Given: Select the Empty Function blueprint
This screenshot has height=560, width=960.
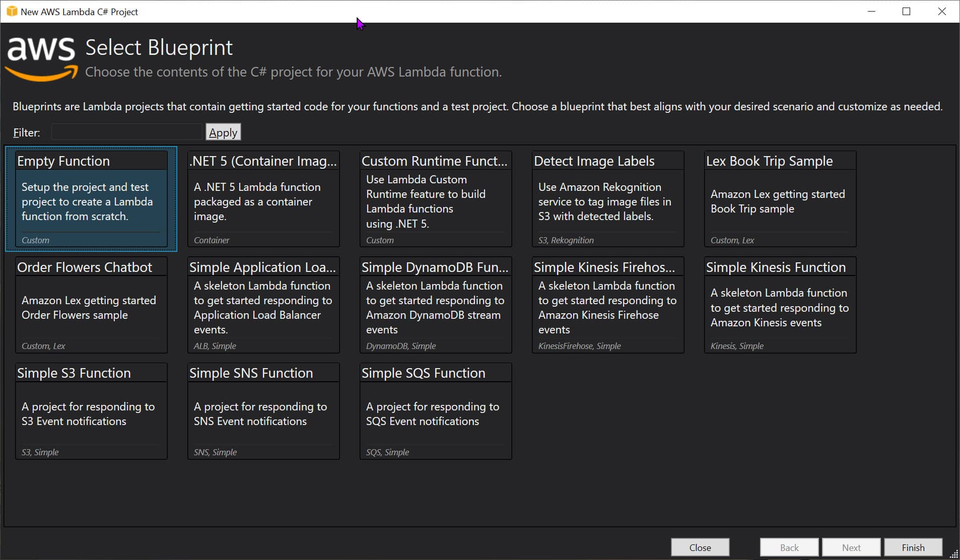Looking at the screenshot, I should tap(91, 199).
